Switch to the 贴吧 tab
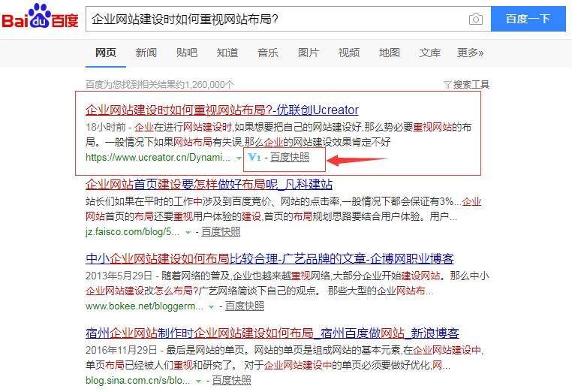This screenshot has height=392, width=572. pos(187,53)
